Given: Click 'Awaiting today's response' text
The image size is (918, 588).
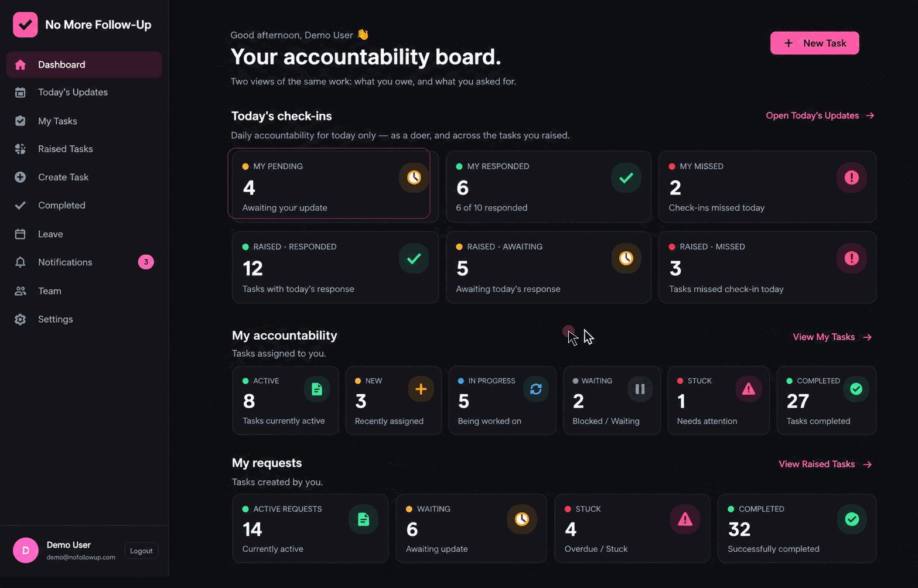Looking at the screenshot, I should pyautogui.click(x=508, y=289).
